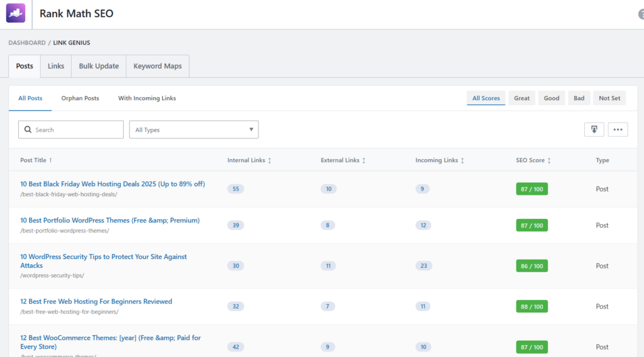Open the Keyword Maps tab
644x357 pixels.
158,66
